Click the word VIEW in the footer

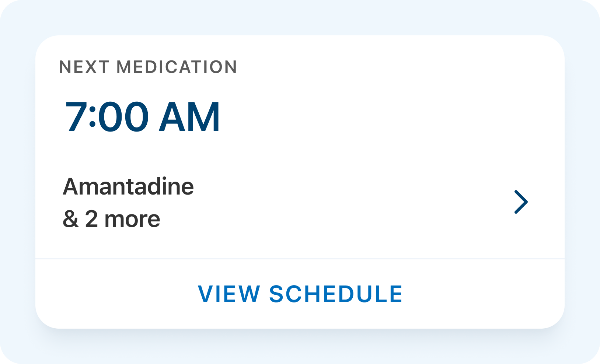click(229, 294)
